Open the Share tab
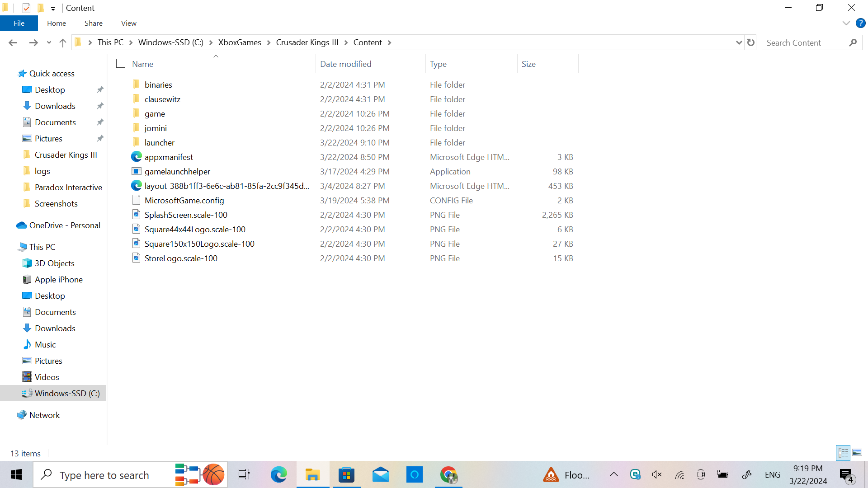Image resolution: width=868 pixels, height=488 pixels. click(93, 23)
